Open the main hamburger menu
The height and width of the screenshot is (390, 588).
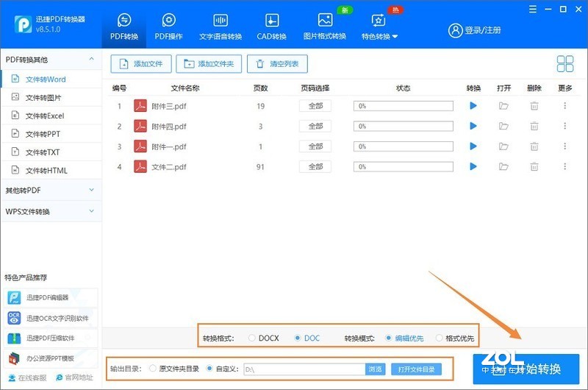[x=532, y=10]
